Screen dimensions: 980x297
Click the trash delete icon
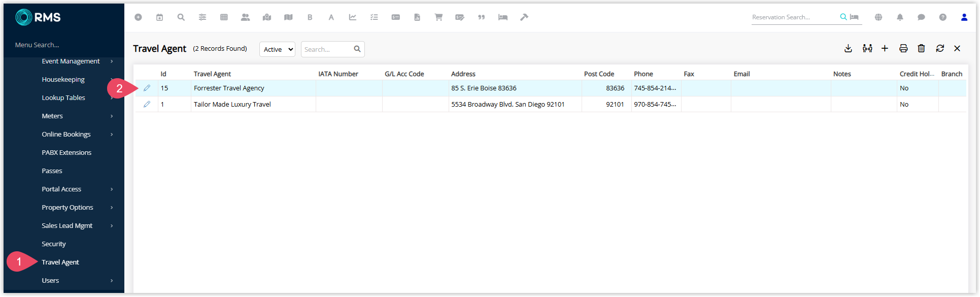921,48
